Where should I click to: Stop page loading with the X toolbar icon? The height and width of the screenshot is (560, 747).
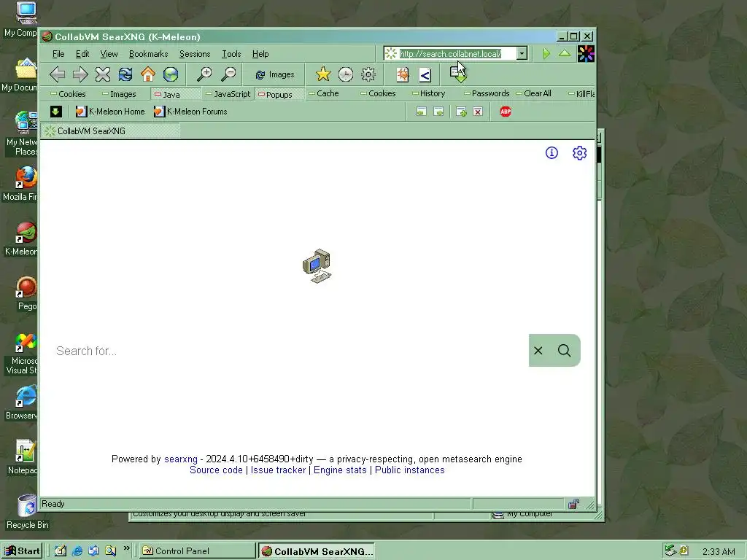point(102,74)
